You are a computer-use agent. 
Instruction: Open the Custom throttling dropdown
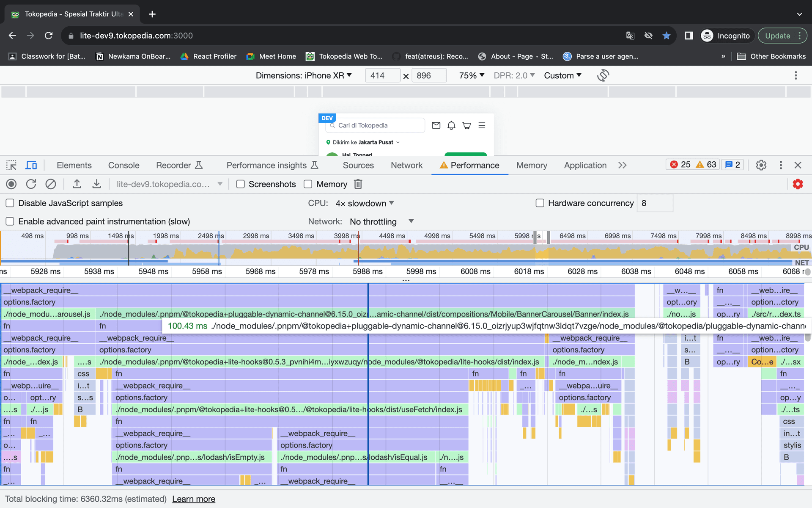563,75
